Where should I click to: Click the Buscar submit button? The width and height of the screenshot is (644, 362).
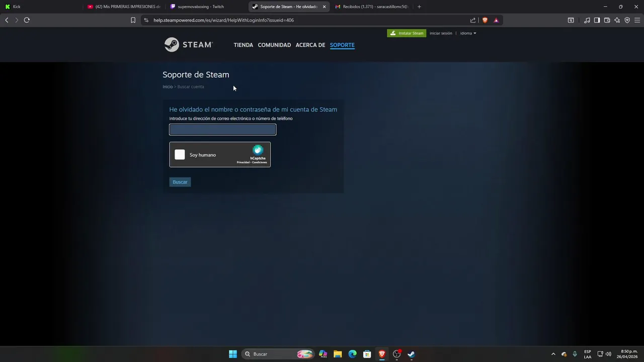pos(180,182)
